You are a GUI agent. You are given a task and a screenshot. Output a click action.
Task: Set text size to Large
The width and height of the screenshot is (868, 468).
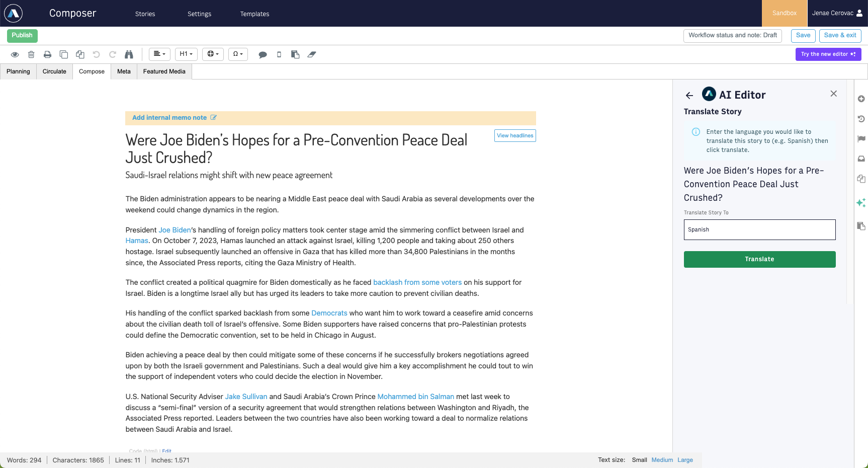click(685, 460)
